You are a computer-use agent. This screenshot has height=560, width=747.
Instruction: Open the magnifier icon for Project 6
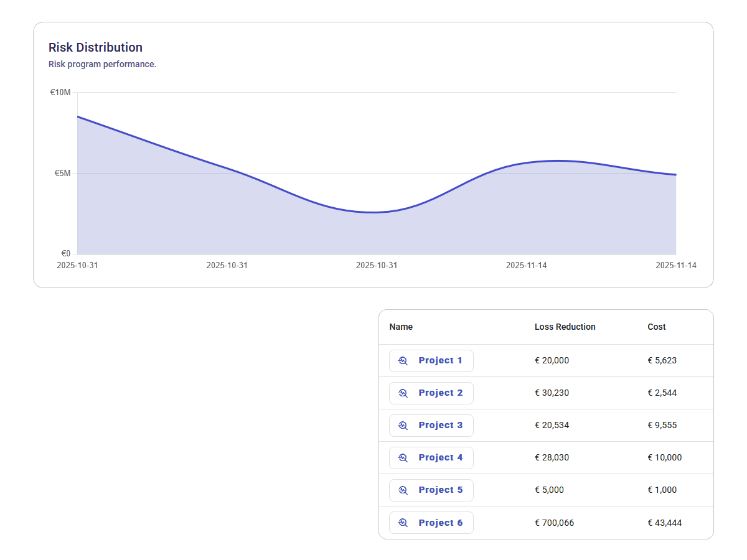pos(403,523)
